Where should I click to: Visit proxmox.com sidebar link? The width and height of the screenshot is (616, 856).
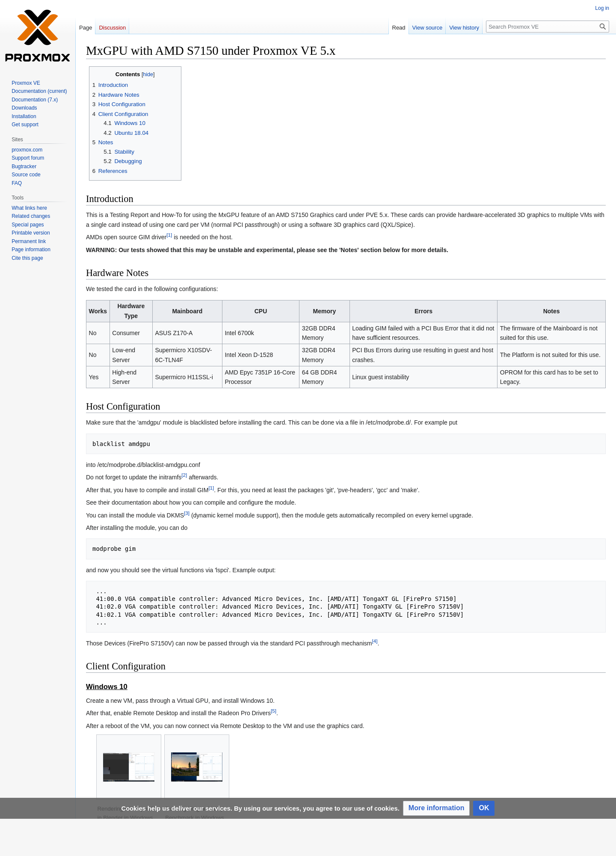point(27,150)
